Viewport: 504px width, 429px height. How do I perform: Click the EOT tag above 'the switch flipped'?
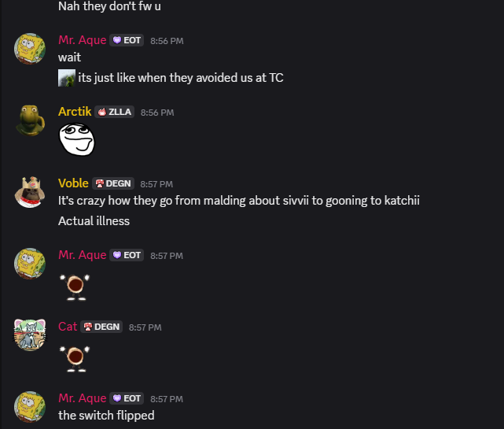point(127,398)
